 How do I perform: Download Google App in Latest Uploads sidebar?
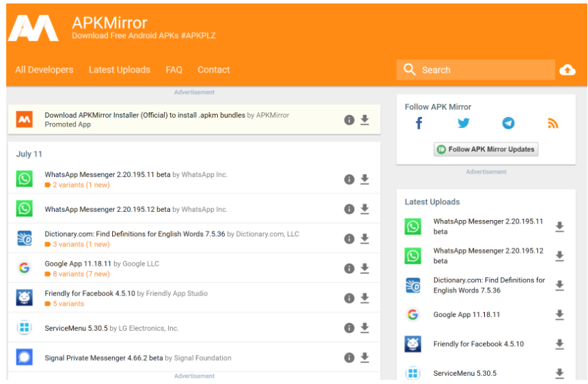[x=560, y=315]
